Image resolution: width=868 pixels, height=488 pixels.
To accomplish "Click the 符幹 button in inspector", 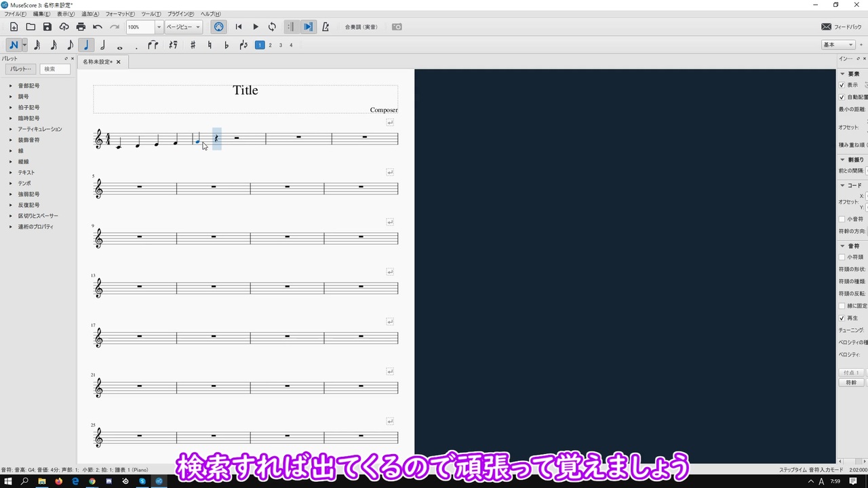I will click(851, 383).
